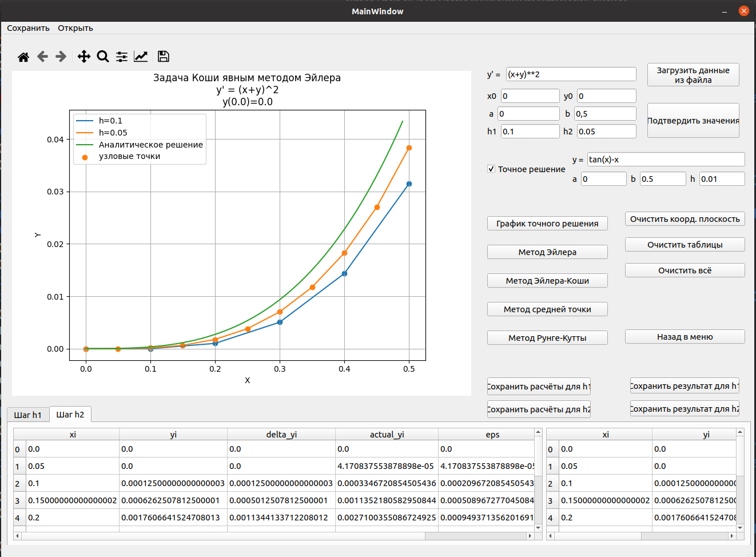The image size is (756, 557).
Task: Click the horizontal scrollbar of left table
Action: (274, 536)
